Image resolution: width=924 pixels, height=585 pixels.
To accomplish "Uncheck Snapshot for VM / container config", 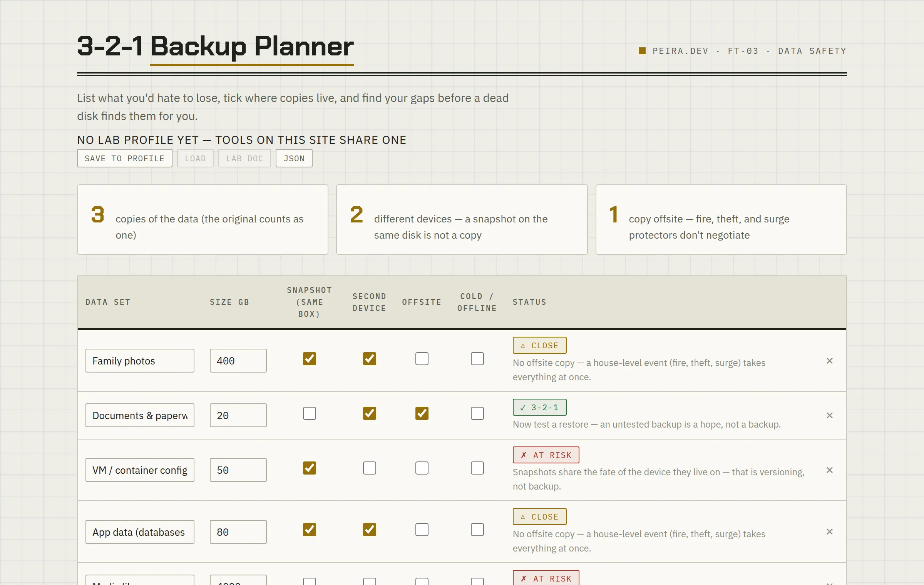I will 309,468.
